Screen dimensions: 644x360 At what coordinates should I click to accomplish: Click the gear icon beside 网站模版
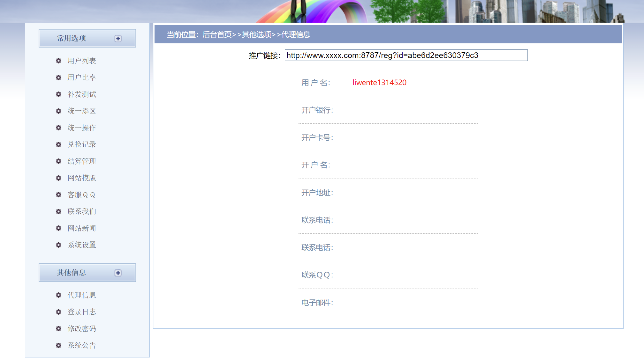(58, 178)
